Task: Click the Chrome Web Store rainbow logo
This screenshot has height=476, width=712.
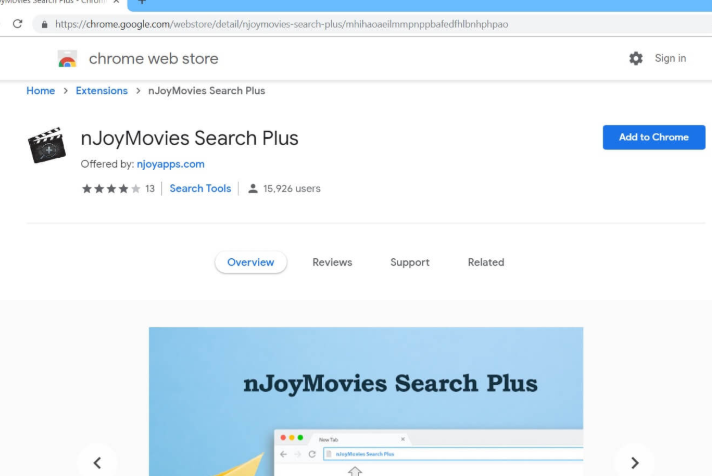Action: coord(67,59)
